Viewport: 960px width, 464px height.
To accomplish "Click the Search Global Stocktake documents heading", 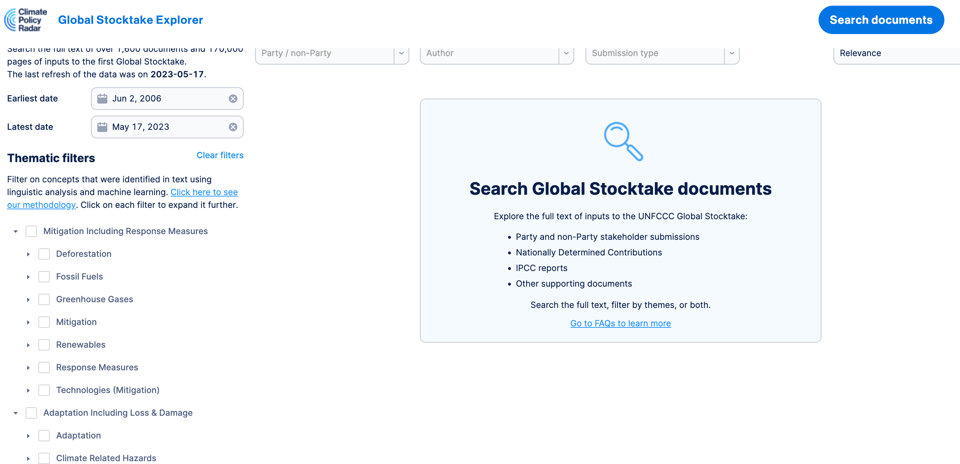I will click(x=620, y=189).
